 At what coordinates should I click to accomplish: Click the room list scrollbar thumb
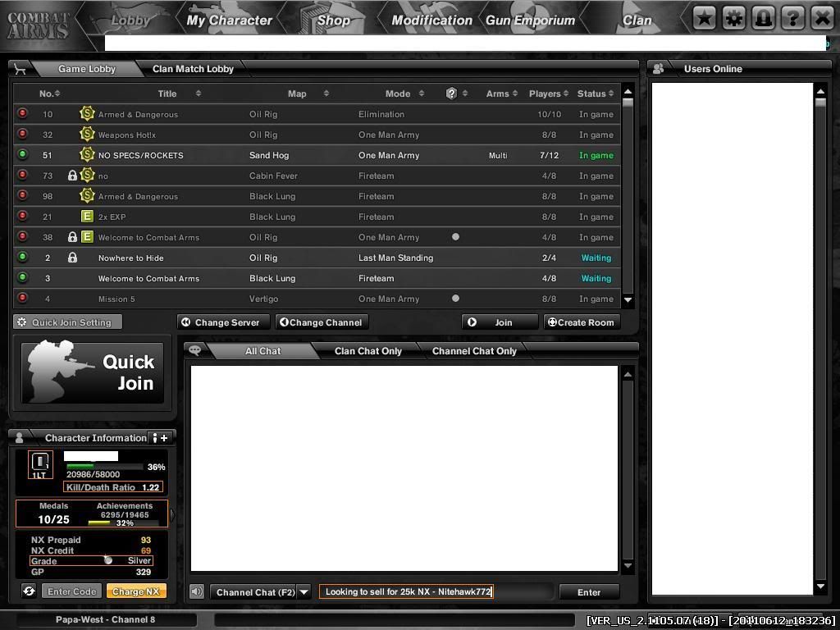click(x=628, y=103)
